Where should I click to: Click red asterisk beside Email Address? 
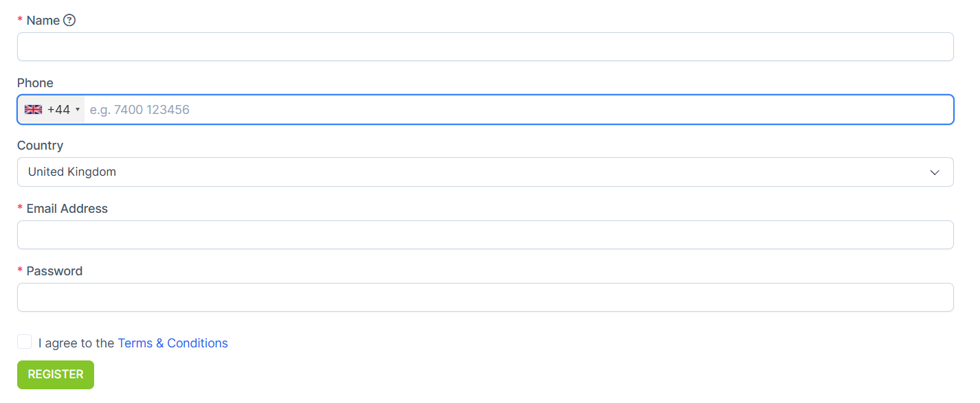tap(20, 209)
